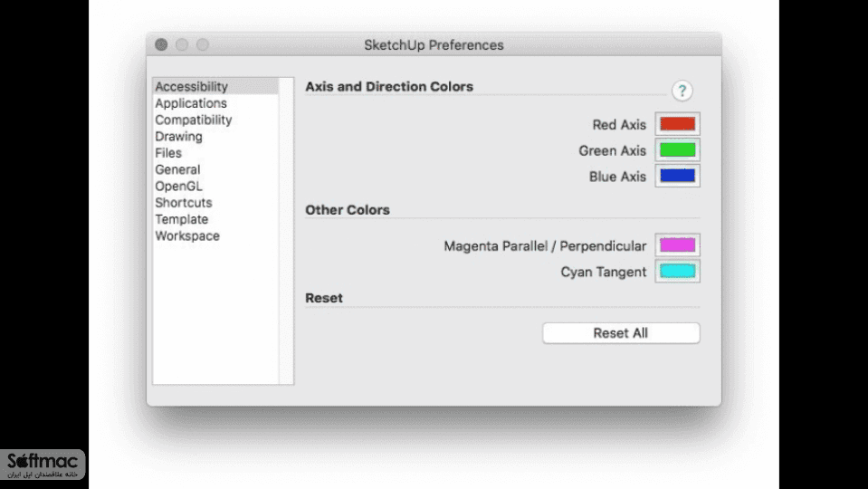
Task: Close the SketchUp Preferences window
Action: pos(161,44)
